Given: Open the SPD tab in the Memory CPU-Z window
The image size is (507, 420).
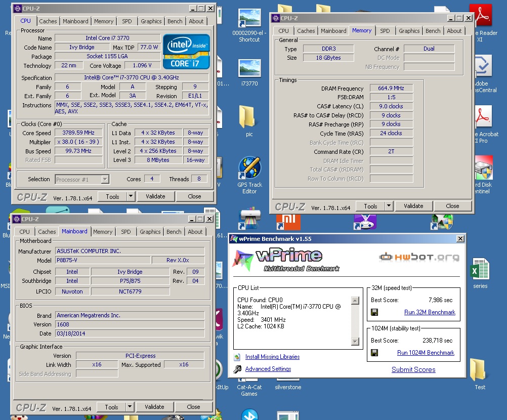Looking at the screenshot, I should pyautogui.click(x=385, y=31).
